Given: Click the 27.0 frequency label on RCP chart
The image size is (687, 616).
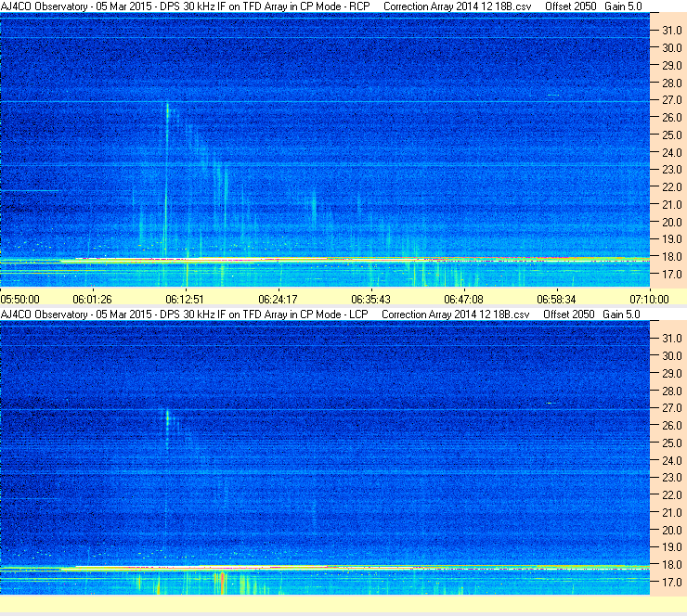Looking at the screenshot, I should [x=671, y=100].
